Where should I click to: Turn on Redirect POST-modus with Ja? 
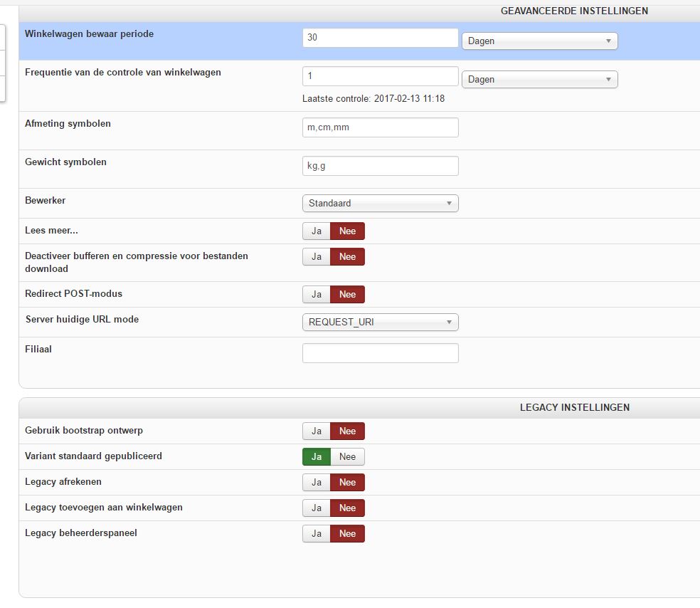(x=317, y=295)
